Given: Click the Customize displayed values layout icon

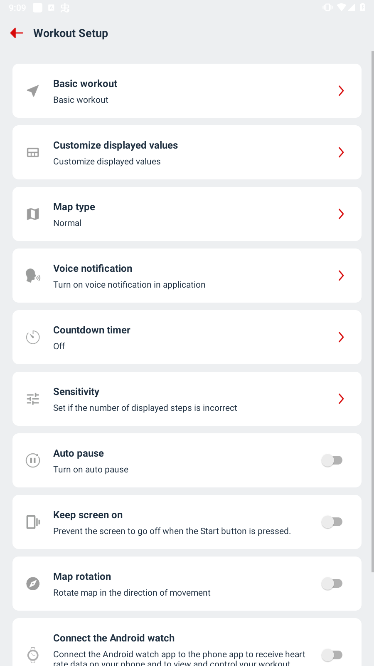Looking at the screenshot, I should point(33,152).
